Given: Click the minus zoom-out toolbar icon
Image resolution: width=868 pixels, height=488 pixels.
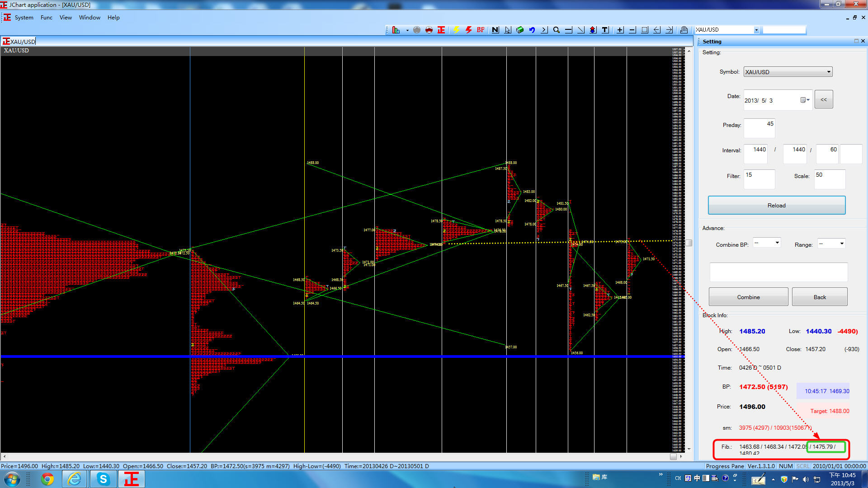Looking at the screenshot, I should 632,30.
